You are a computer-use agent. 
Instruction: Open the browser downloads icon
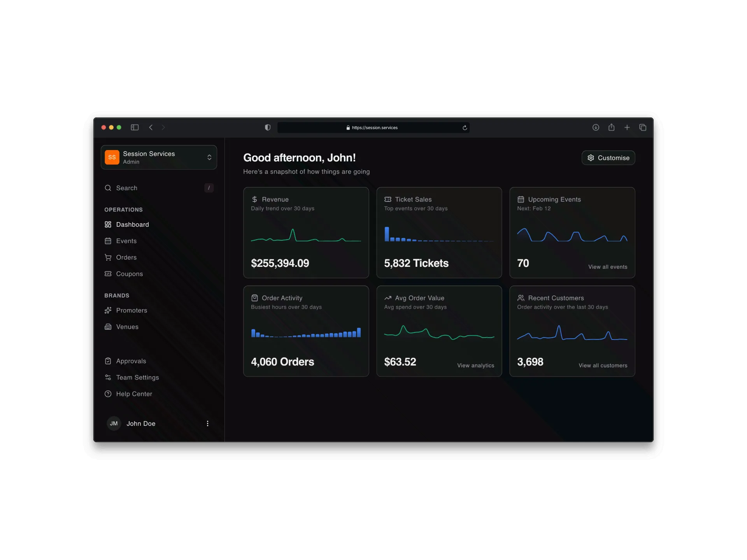(x=596, y=128)
